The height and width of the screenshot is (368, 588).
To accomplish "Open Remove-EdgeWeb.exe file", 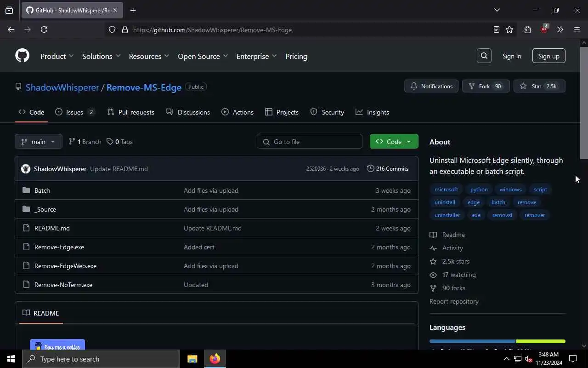I will tap(65, 266).
